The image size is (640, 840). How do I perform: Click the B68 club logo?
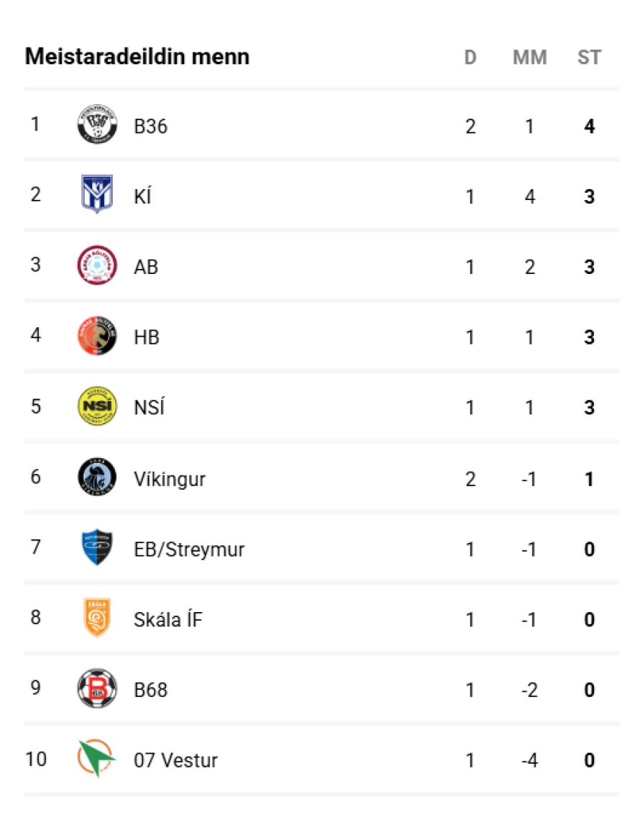pyautogui.click(x=97, y=689)
